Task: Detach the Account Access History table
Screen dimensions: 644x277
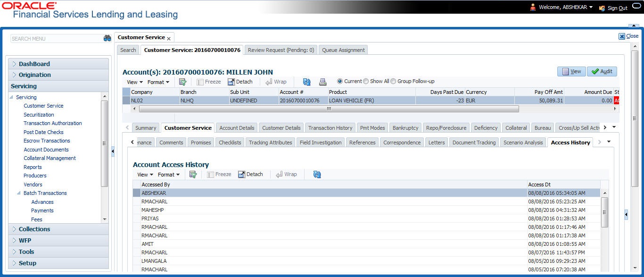Action: [x=250, y=175]
